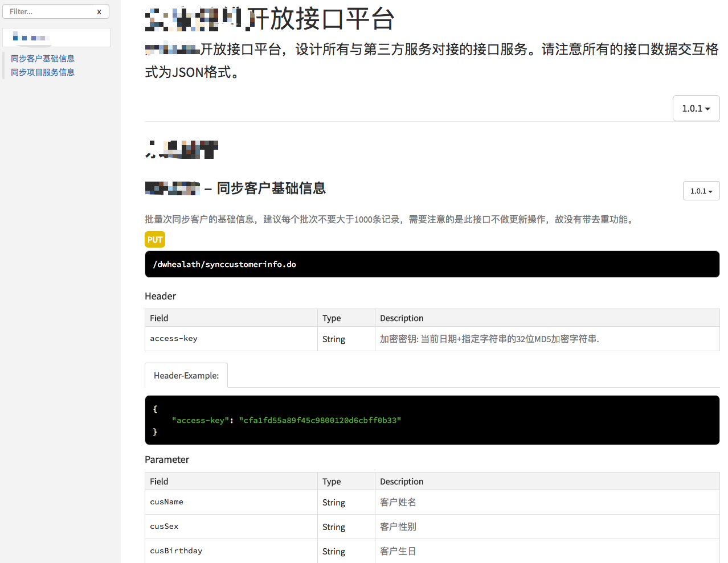728x563 pixels.
Task: Expand the section-level 1.0.1 version dropdown
Action: tap(701, 191)
